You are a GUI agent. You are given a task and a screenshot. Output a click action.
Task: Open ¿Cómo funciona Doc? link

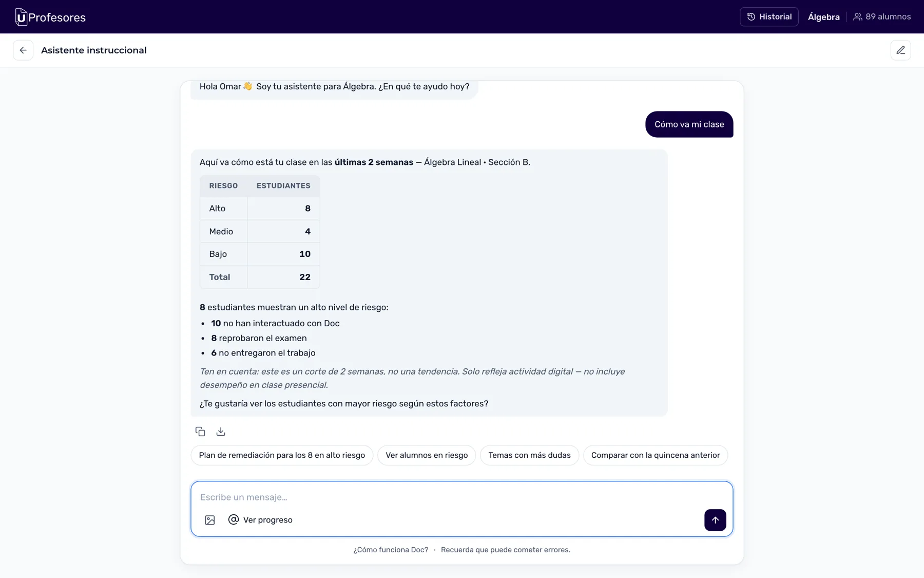click(391, 550)
